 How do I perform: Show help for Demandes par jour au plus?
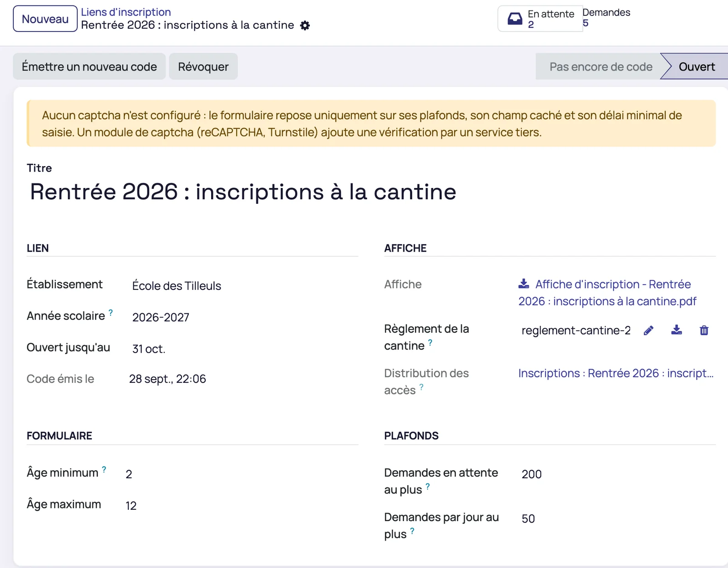412,531
